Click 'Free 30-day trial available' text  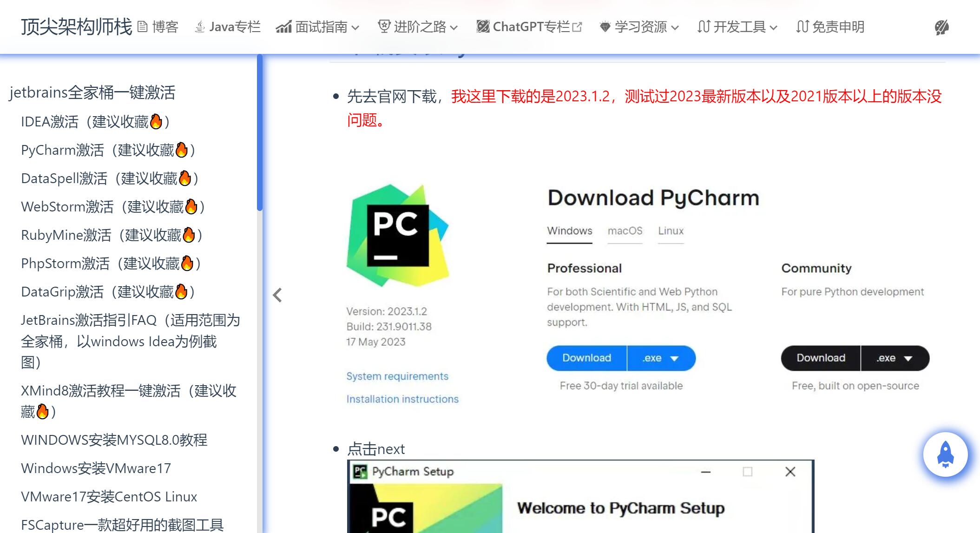tap(621, 386)
